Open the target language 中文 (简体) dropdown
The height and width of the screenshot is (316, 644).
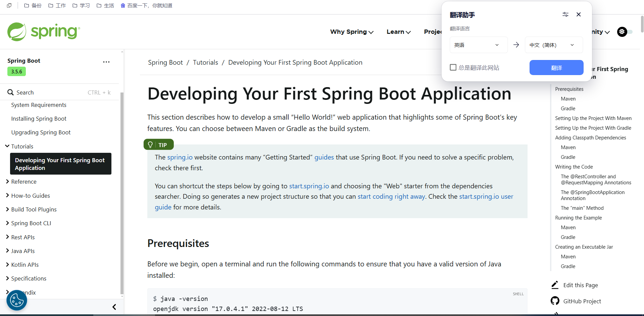point(554,45)
